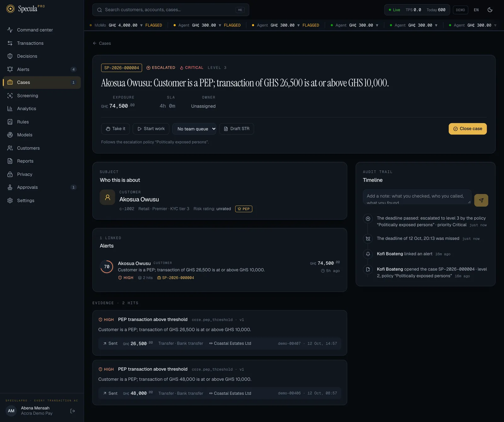Screen dimensions: 504x422
Task: Click the Specula logo
Action: point(26,9)
